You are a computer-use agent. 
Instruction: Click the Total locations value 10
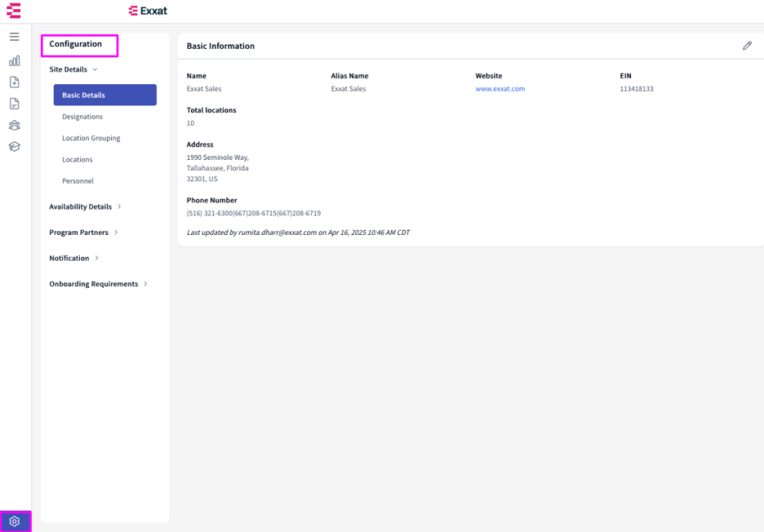190,123
